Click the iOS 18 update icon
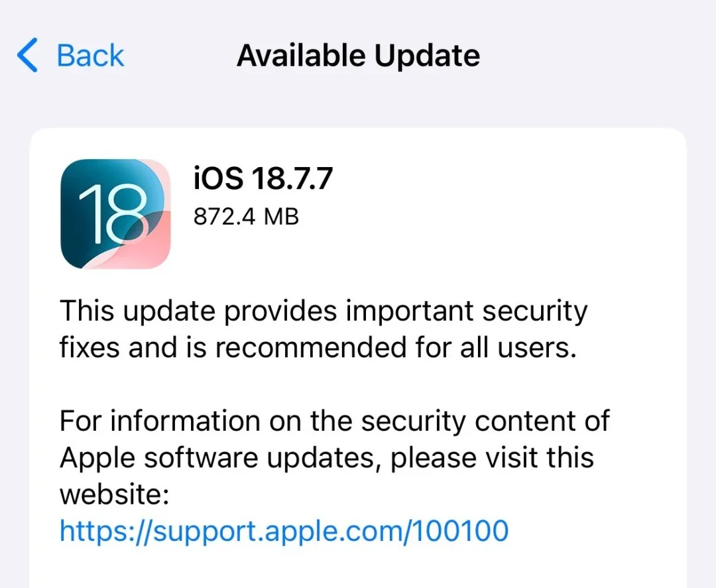The width and height of the screenshot is (716, 588). coord(115,213)
